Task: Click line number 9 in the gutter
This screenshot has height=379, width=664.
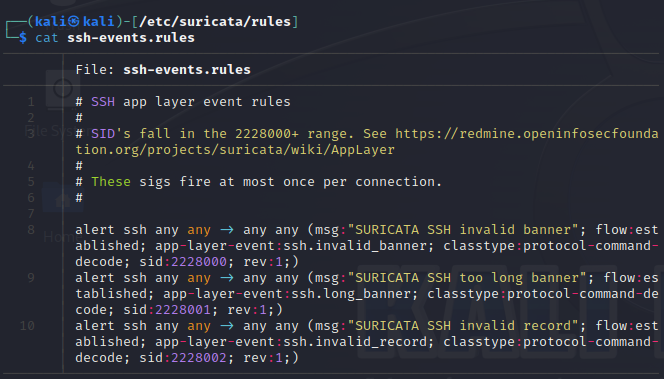Action: pos(31,278)
